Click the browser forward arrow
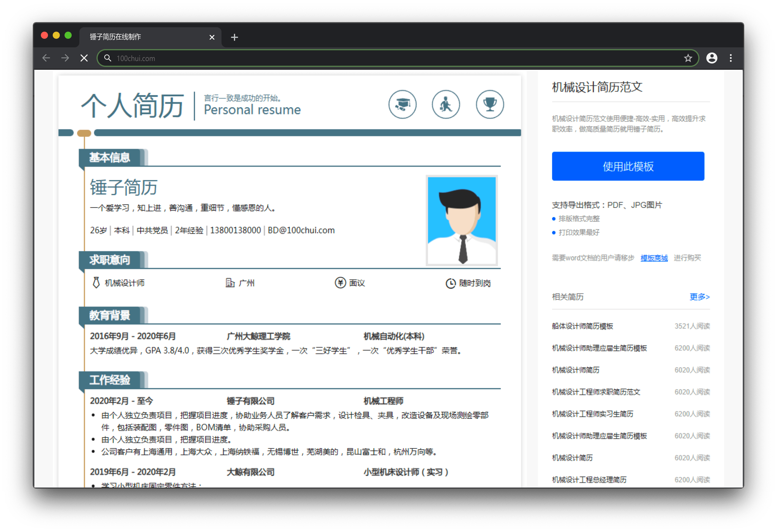777x532 pixels. pyautogui.click(x=65, y=58)
